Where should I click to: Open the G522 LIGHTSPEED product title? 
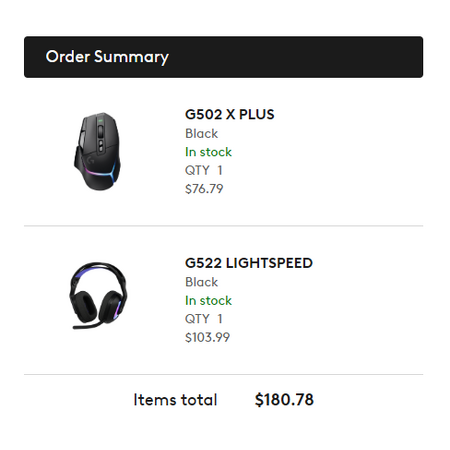pos(249,263)
